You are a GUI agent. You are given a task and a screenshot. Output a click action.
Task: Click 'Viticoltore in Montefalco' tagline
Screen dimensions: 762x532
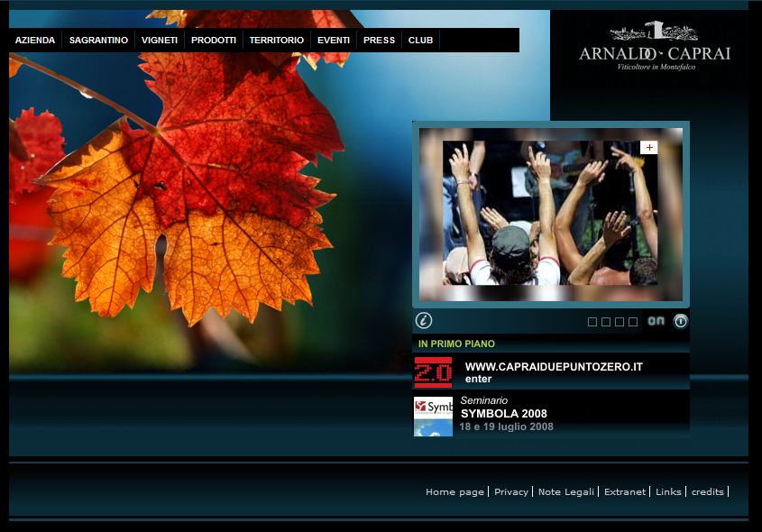tap(656, 67)
